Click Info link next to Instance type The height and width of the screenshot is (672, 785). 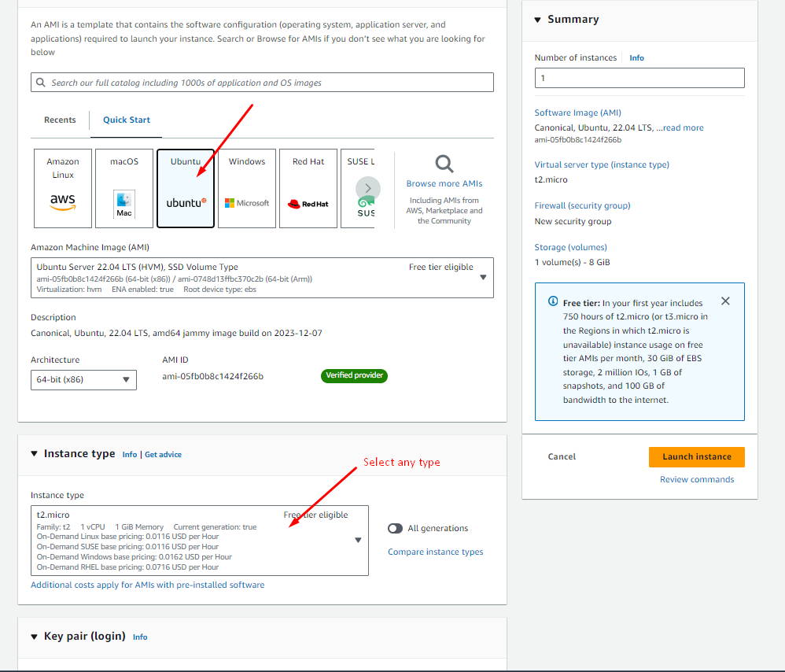[x=130, y=455]
